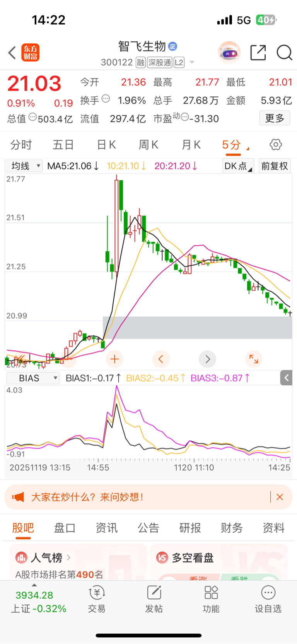
Task: Tap the total value info icon
Action: click(33, 117)
